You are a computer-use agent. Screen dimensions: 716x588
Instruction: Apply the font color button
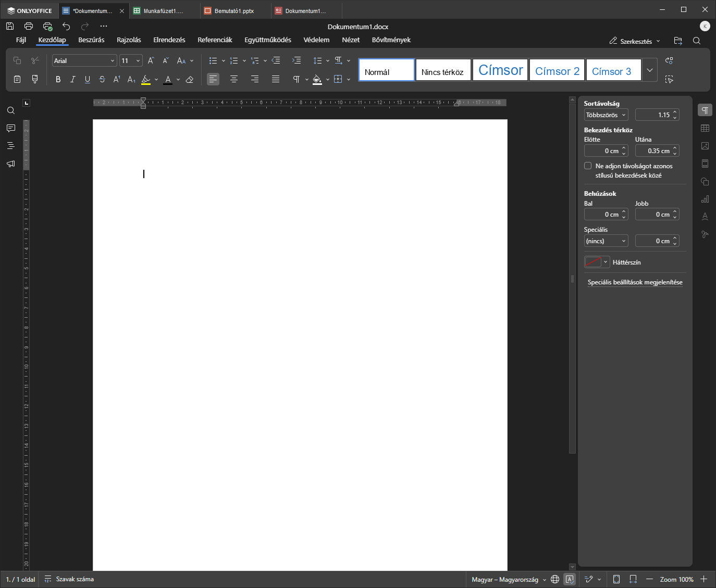point(168,79)
